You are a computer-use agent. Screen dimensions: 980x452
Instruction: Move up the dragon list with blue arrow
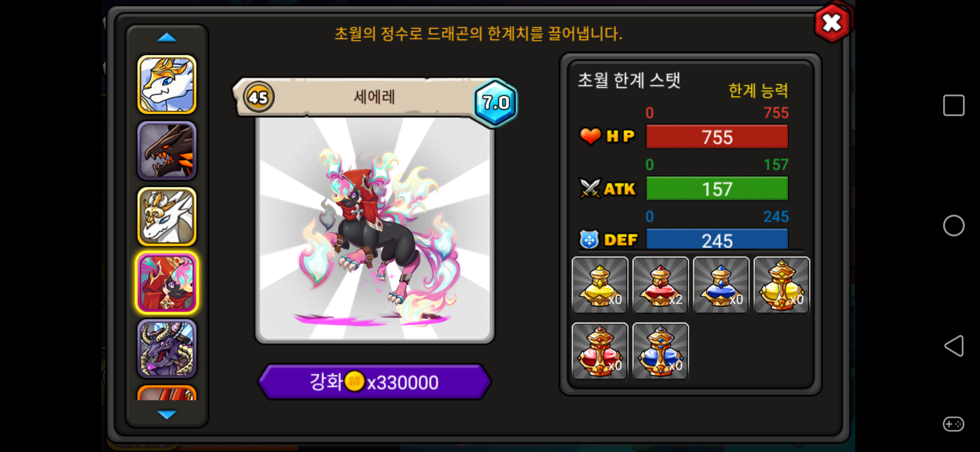[x=166, y=38]
